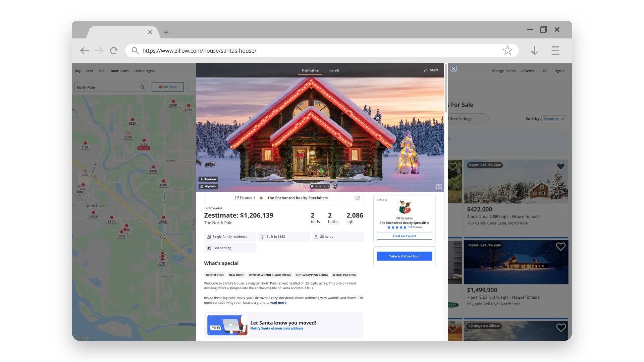This screenshot has height=362, width=644.
Task: Bookmark page with the star icon
Action: tap(507, 51)
